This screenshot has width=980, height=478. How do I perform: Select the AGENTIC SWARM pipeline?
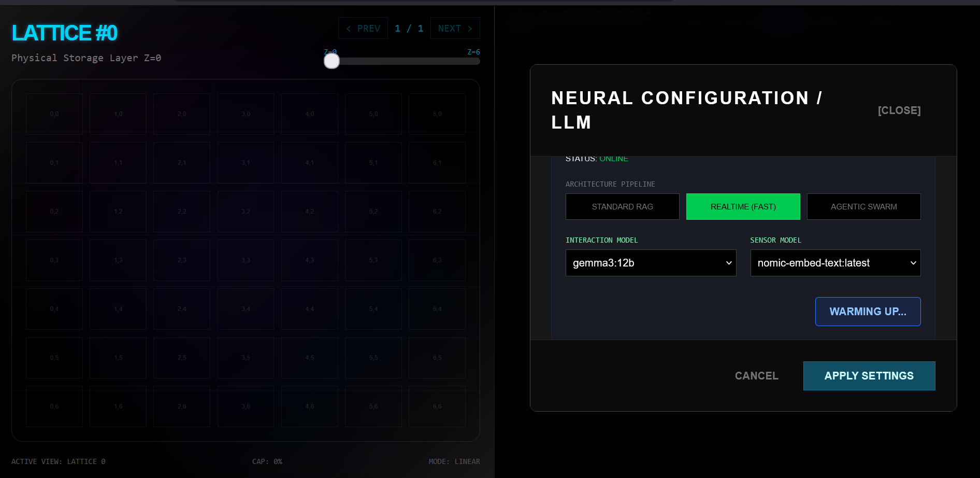click(863, 206)
